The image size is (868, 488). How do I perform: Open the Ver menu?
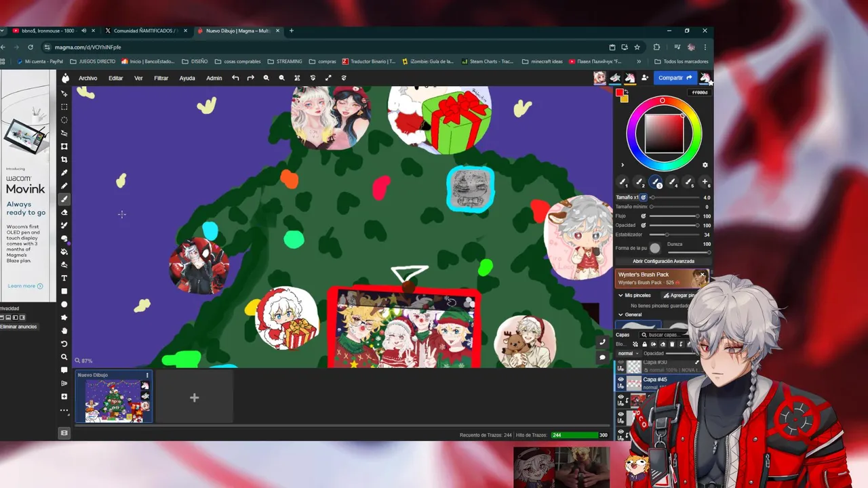[138, 78]
